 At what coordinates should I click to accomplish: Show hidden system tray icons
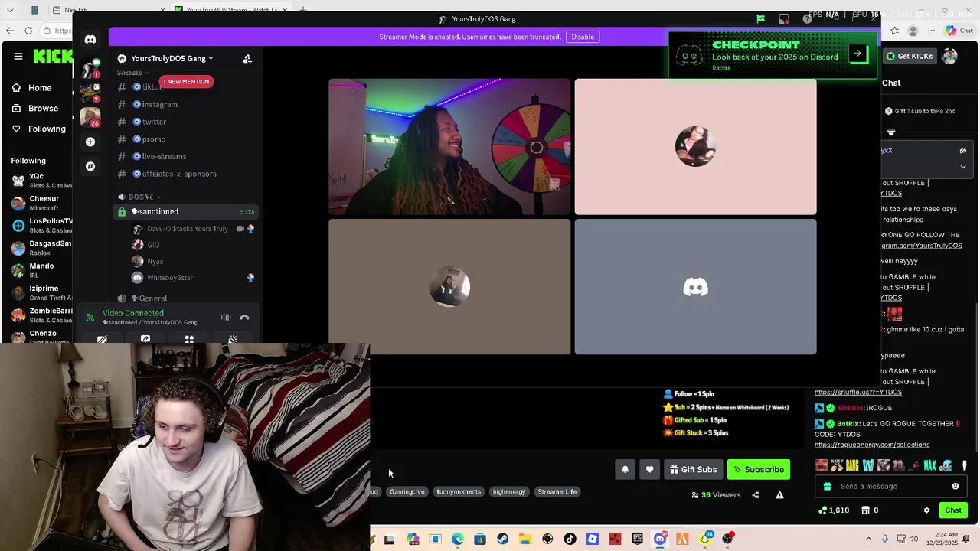[x=868, y=539]
